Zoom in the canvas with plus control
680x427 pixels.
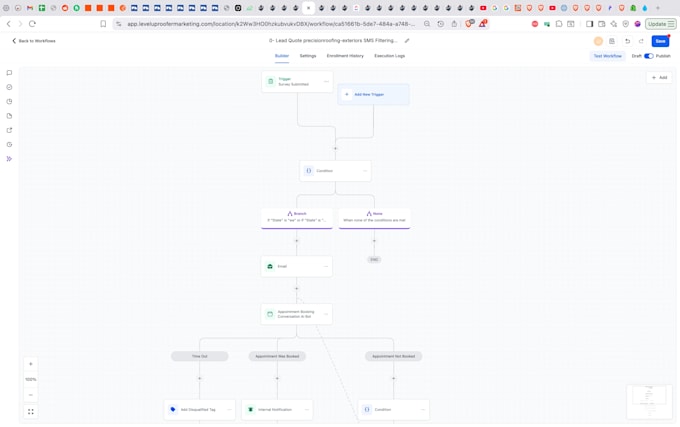coord(30,364)
